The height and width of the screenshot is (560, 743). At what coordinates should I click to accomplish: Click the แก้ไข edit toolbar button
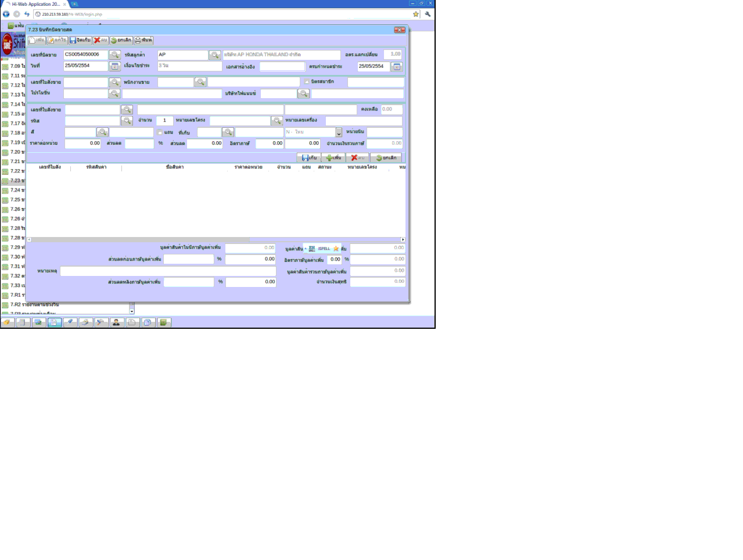(57, 40)
